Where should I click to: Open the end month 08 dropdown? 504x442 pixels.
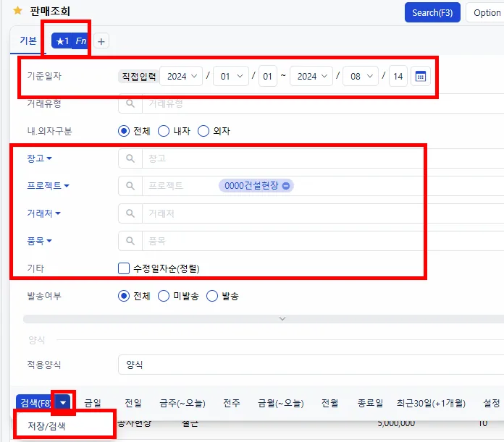361,77
